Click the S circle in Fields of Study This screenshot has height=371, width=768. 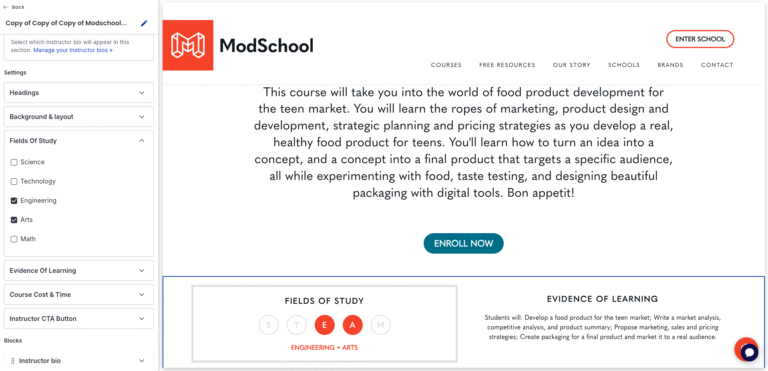(x=268, y=324)
